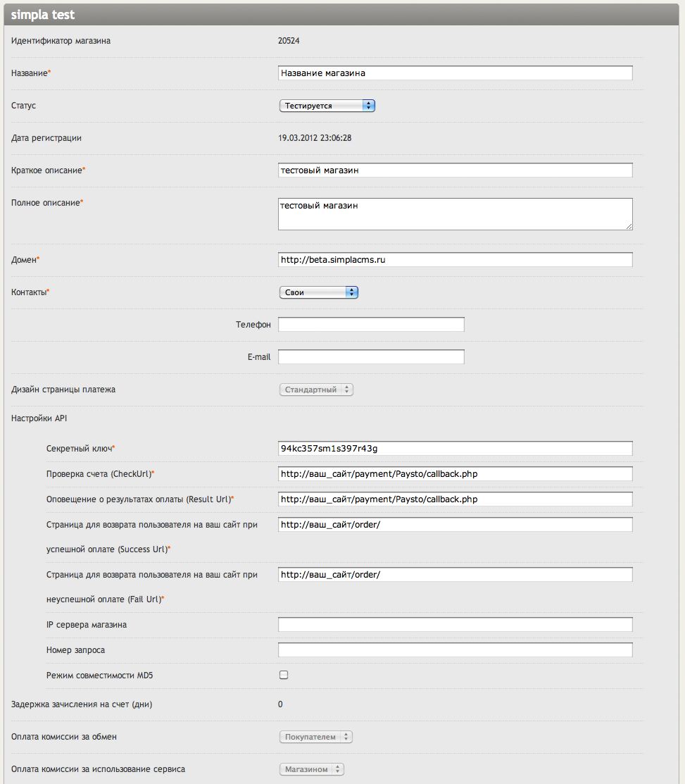Select the Номер запроса input field
This screenshot has height=784, width=685.
click(455, 650)
